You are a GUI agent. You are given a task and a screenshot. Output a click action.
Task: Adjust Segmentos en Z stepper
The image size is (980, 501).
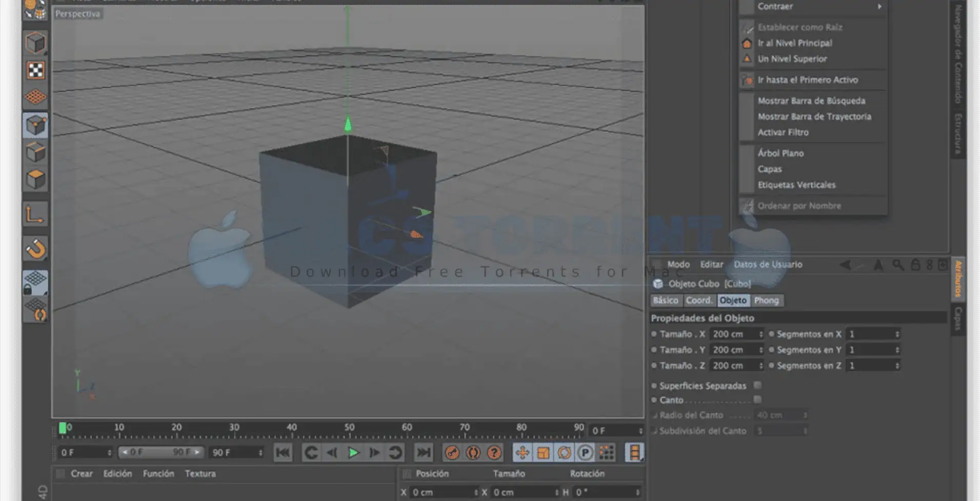coord(897,366)
